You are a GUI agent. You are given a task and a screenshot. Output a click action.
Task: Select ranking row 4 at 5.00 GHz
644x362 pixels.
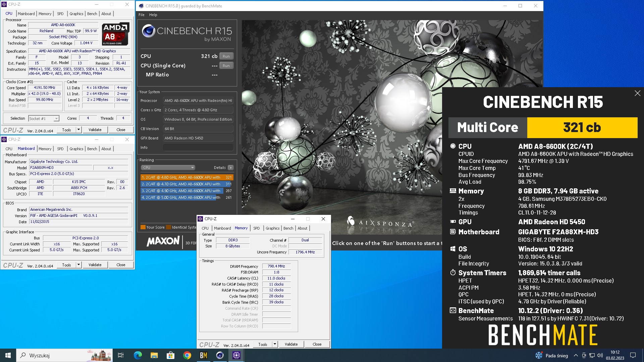point(186,197)
